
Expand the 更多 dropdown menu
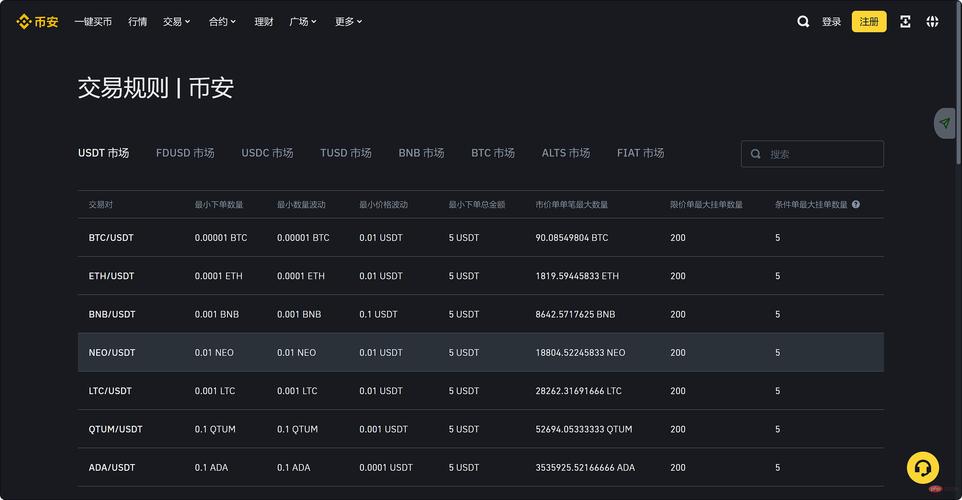tap(348, 21)
